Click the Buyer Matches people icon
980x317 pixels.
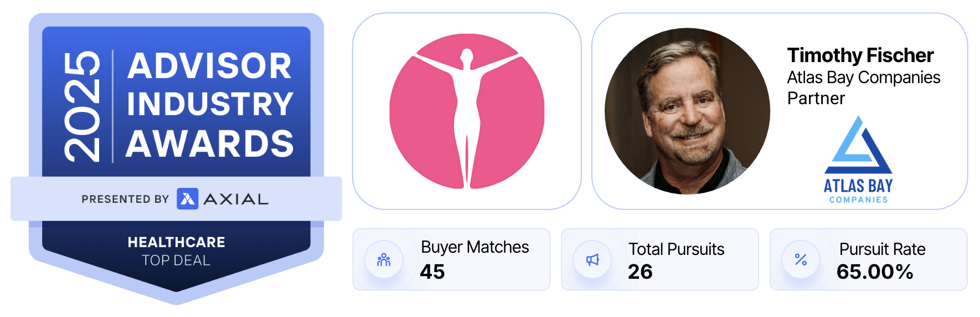[x=384, y=260]
